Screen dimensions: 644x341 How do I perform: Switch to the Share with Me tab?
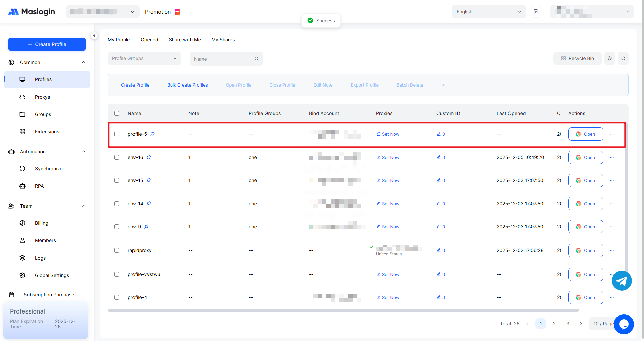pyautogui.click(x=185, y=40)
